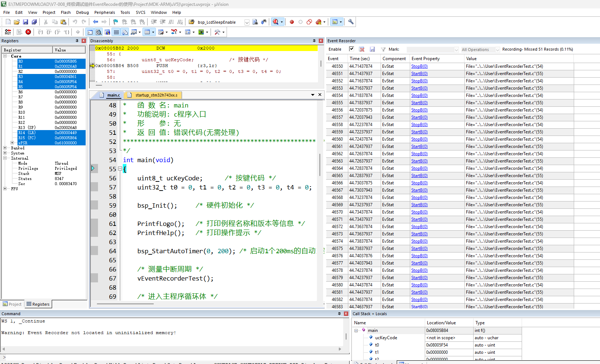Step into with the first braces icon
600x364 pixels.
tap(40, 32)
